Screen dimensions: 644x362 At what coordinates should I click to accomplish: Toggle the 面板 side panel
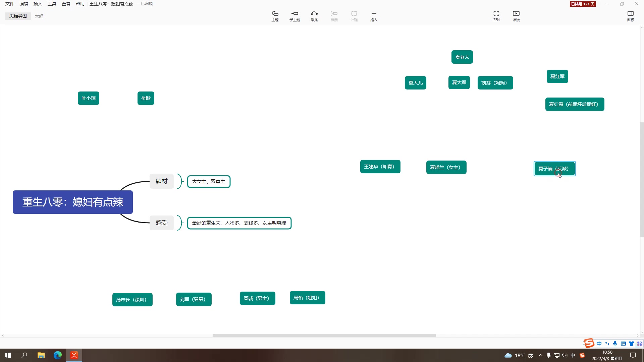click(631, 16)
